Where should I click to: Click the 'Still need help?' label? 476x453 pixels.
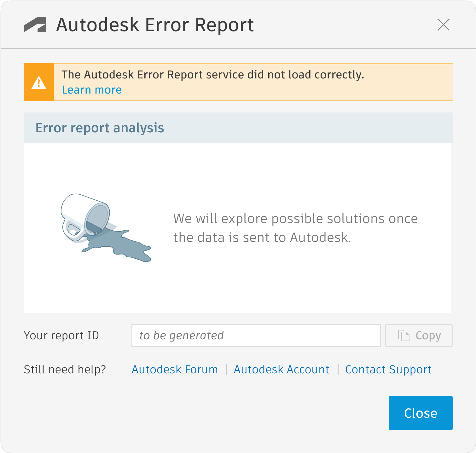[65, 369]
